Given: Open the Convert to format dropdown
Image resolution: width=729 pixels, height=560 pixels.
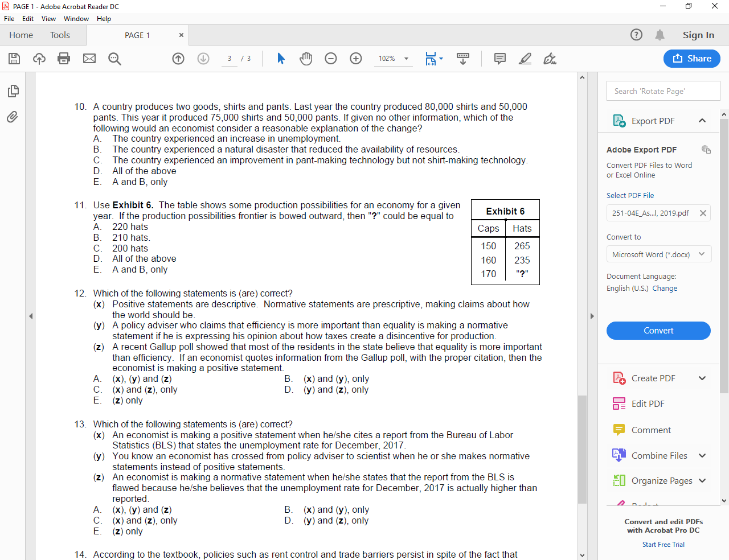Looking at the screenshot, I should (x=658, y=254).
